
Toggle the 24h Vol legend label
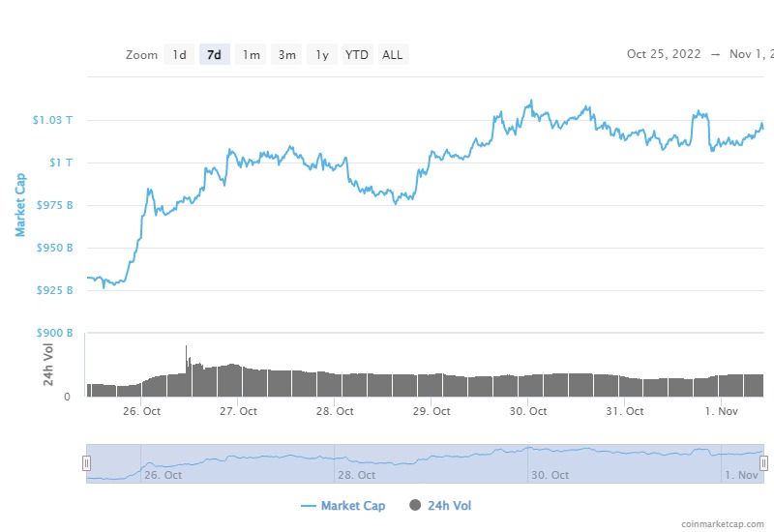[x=449, y=505]
